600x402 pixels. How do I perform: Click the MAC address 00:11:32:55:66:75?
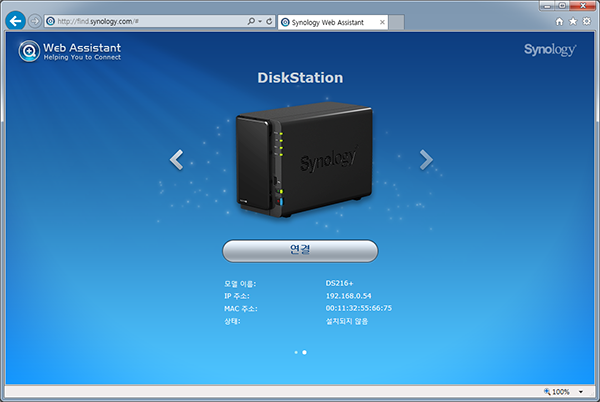[359, 308]
